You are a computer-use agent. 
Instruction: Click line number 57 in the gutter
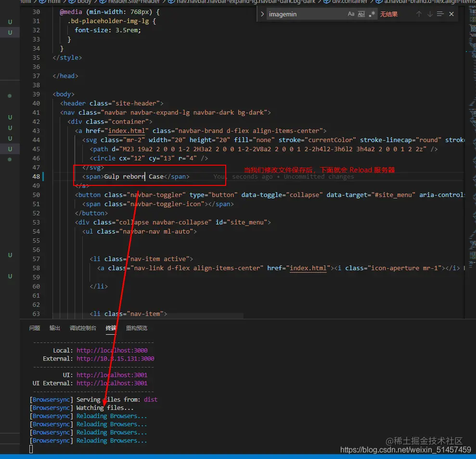click(x=36, y=259)
